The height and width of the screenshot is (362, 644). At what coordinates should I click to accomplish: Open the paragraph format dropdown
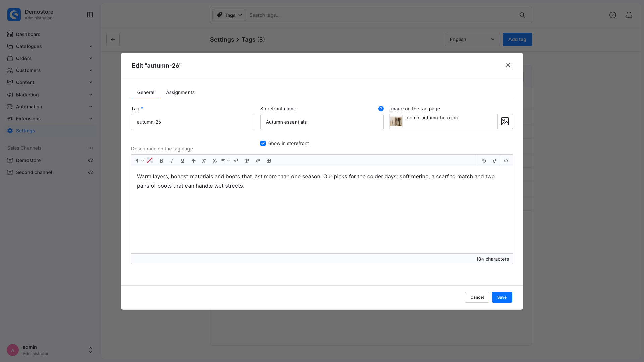point(140,161)
